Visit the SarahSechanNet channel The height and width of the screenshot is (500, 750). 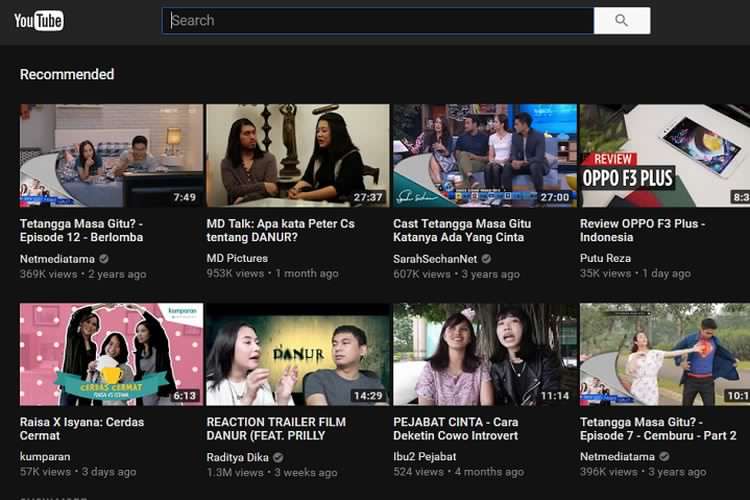click(x=435, y=258)
